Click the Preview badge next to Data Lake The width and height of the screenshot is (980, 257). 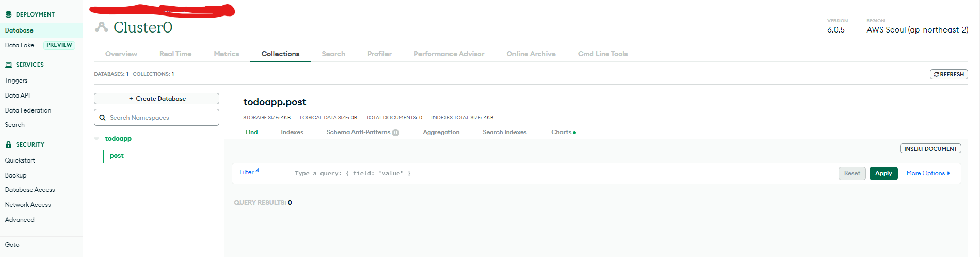point(59,45)
